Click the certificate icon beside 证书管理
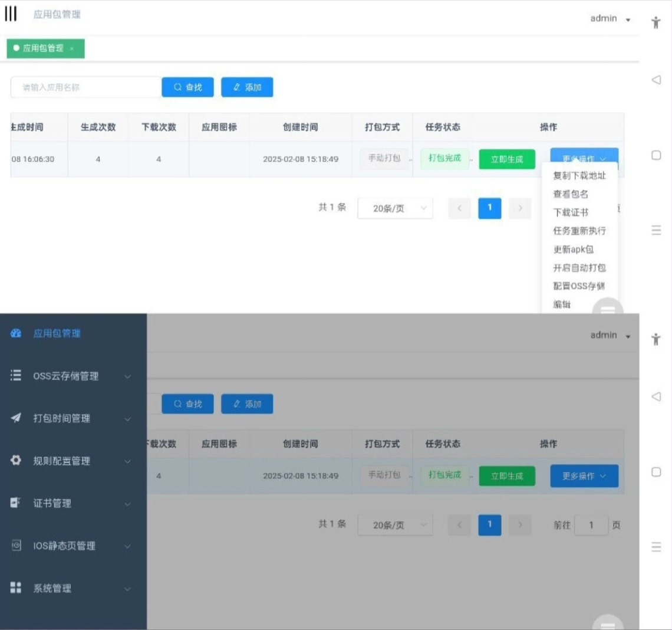The height and width of the screenshot is (630, 672). pyautogui.click(x=16, y=503)
